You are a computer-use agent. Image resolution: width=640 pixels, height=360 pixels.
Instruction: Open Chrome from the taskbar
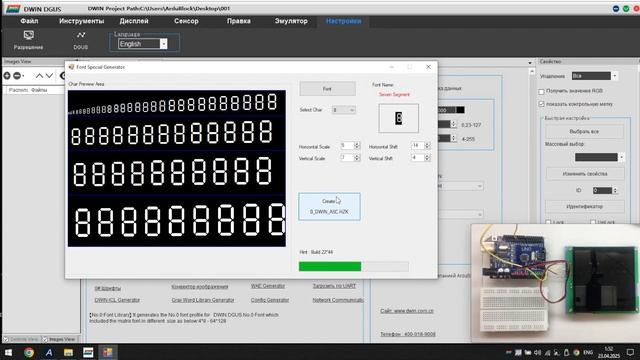pyautogui.click(x=29, y=352)
